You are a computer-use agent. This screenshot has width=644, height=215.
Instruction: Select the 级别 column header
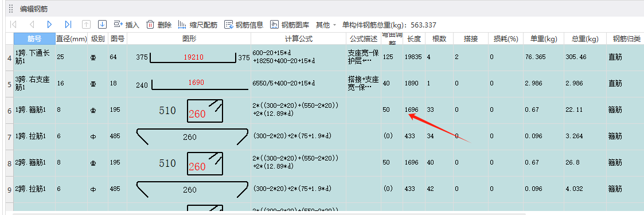[x=98, y=38]
